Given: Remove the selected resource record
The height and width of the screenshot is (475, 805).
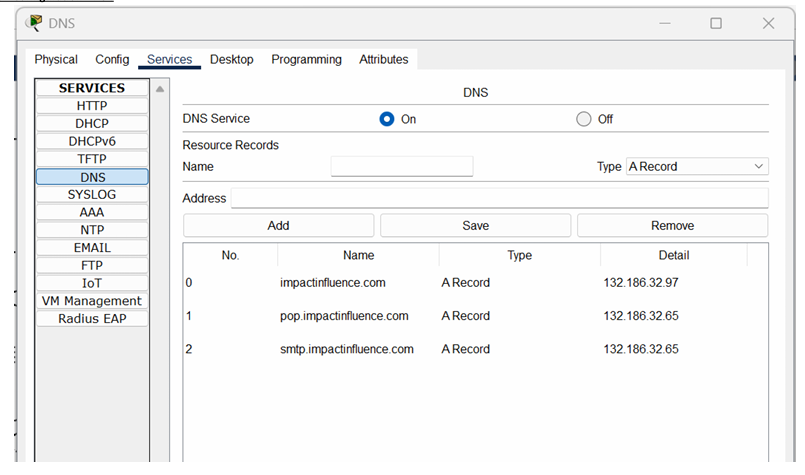Looking at the screenshot, I should tap(673, 225).
